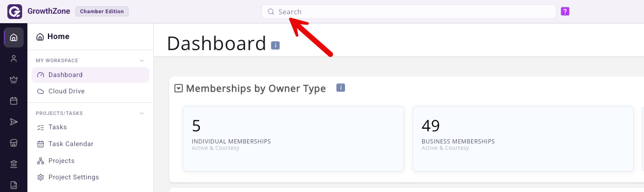Click the paper plane communications icon

tap(14, 122)
